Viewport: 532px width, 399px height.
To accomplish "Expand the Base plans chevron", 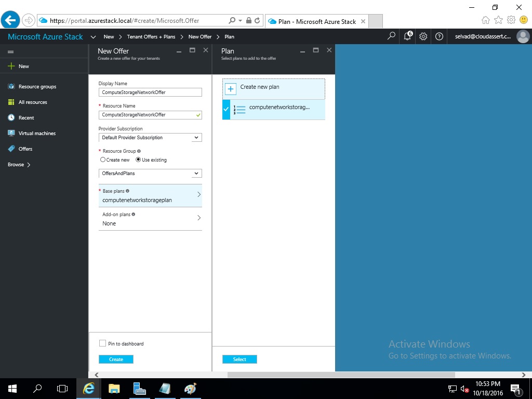I will 199,194.
